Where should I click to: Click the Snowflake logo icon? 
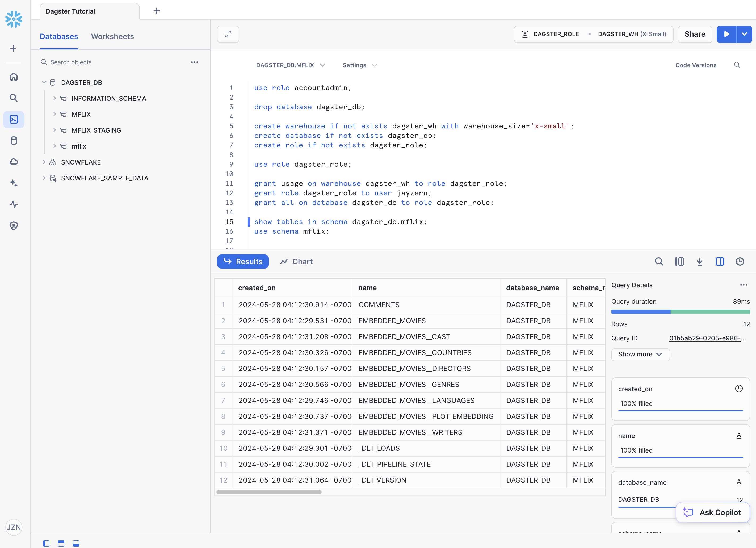tap(14, 19)
